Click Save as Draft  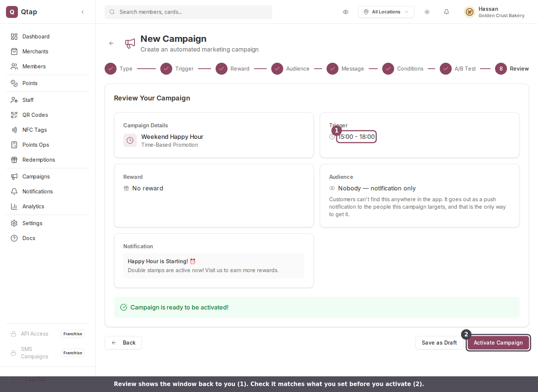pos(439,343)
